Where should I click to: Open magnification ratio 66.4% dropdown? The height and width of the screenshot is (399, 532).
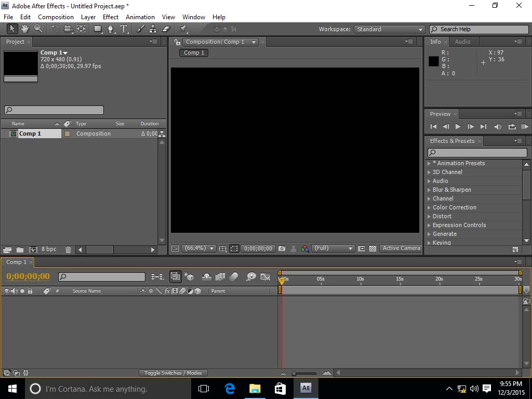pyautogui.click(x=198, y=248)
